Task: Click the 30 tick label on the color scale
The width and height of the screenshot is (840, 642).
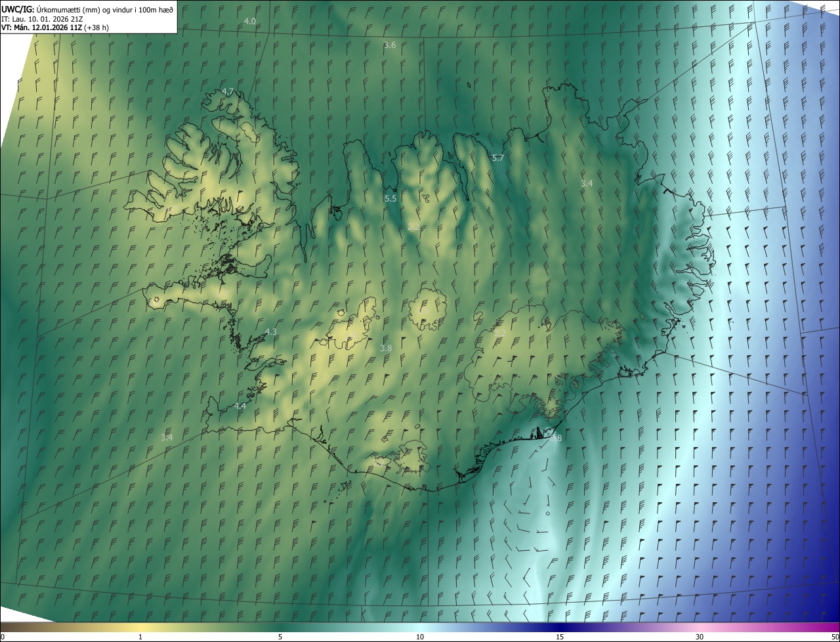Action: (700, 637)
